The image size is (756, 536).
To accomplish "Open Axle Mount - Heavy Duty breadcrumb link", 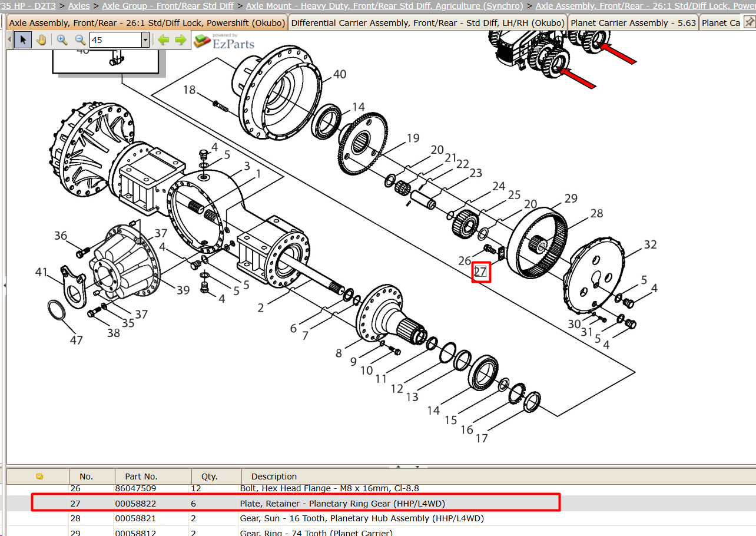I will tap(384, 6).
